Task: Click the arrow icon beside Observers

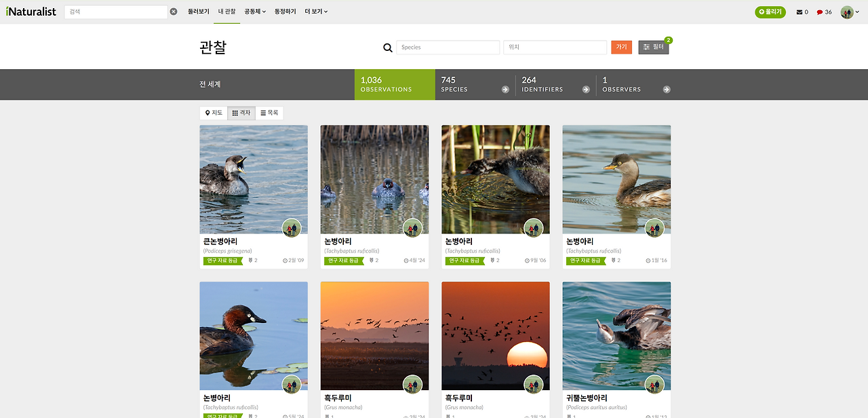Action: [x=667, y=90]
